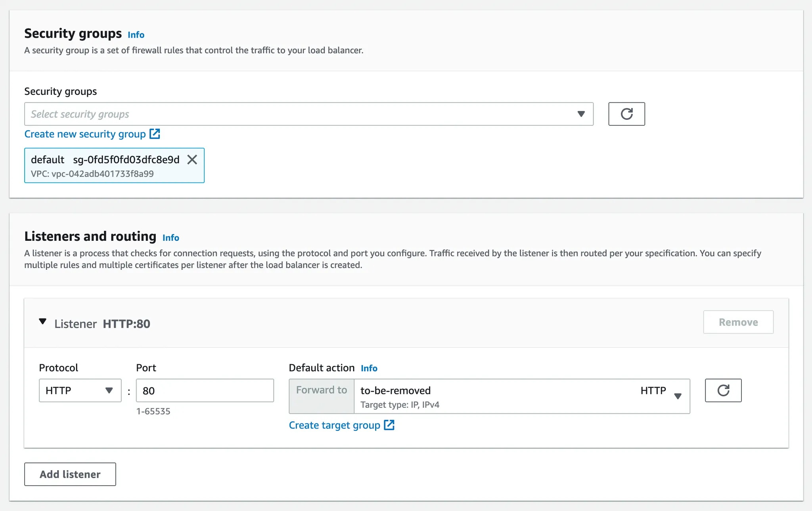Open the Select security groups dropdown
Screen dimensions: 812x511
click(581, 114)
